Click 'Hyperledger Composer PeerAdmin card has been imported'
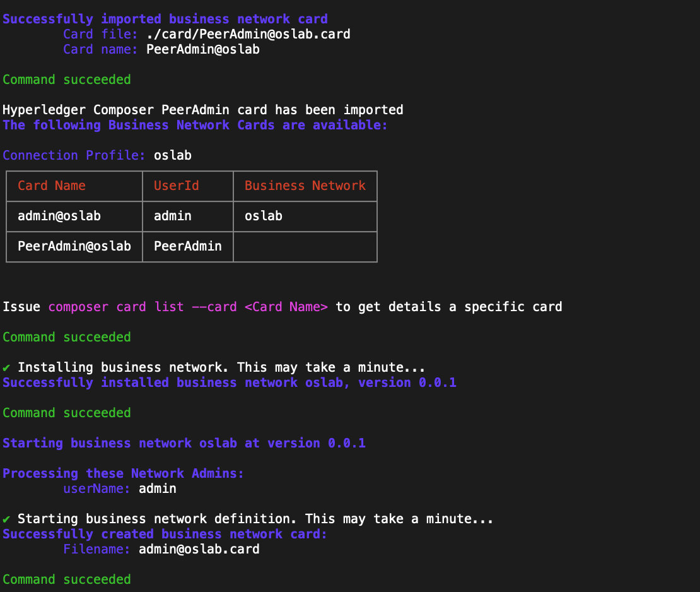The width and height of the screenshot is (700, 592). 203,110
